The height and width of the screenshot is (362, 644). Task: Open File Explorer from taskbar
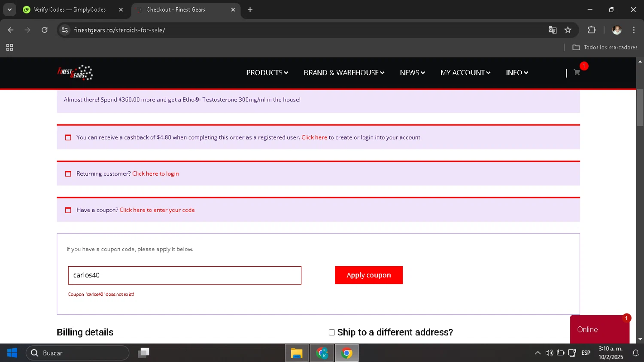(297, 353)
